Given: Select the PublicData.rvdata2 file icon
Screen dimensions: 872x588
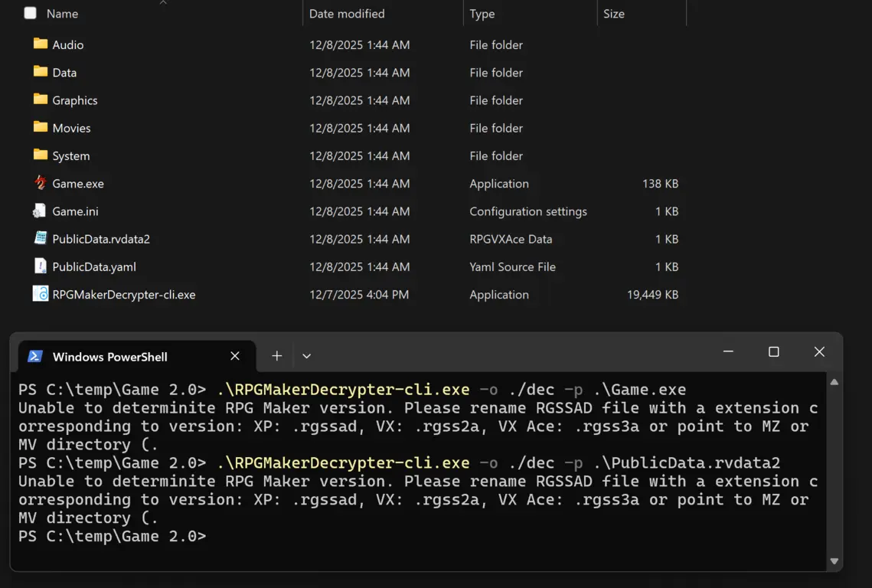Looking at the screenshot, I should pyautogui.click(x=41, y=238).
